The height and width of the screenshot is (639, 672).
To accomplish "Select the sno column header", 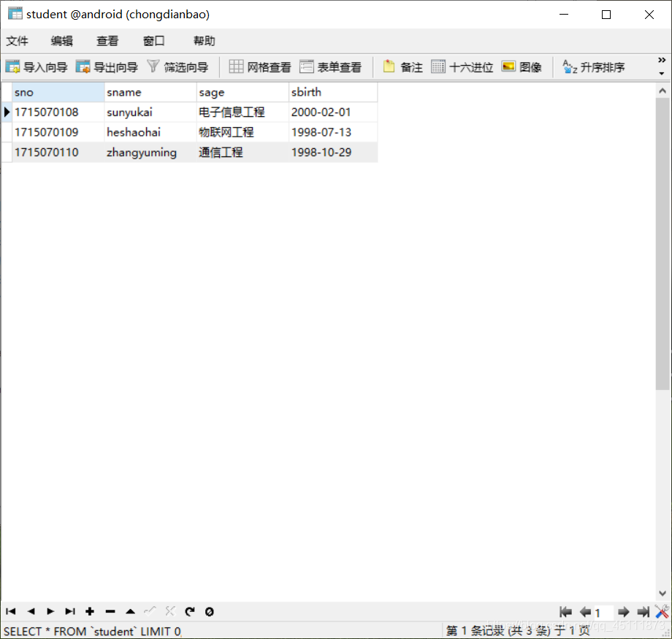I will click(58, 92).
